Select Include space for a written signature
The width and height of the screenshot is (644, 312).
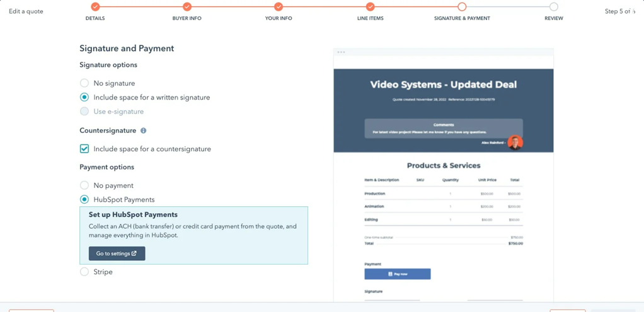point(84,98)
